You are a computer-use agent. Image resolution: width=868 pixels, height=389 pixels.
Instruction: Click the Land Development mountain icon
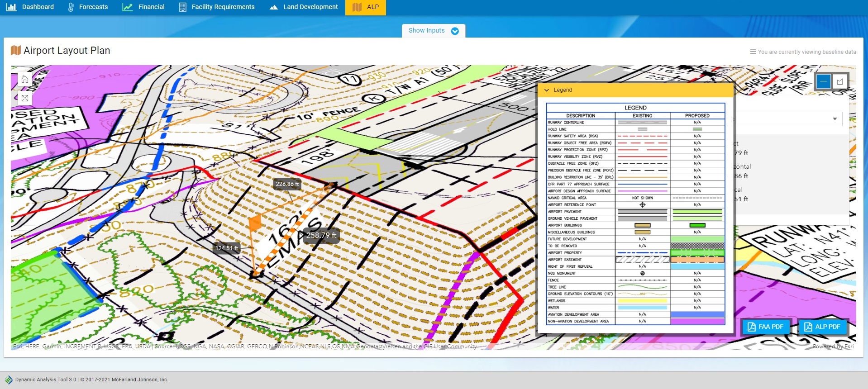tap(273, 7)
